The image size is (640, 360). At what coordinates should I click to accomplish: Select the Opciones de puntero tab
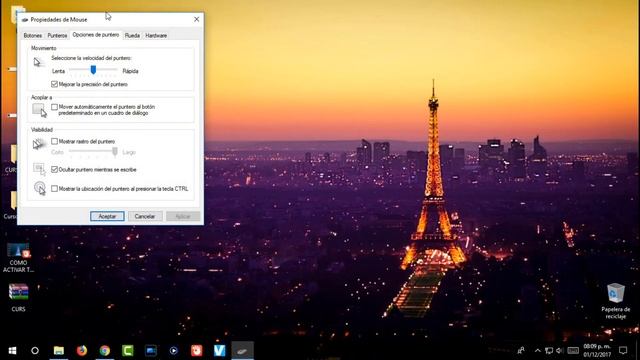[x=96, y=35]
